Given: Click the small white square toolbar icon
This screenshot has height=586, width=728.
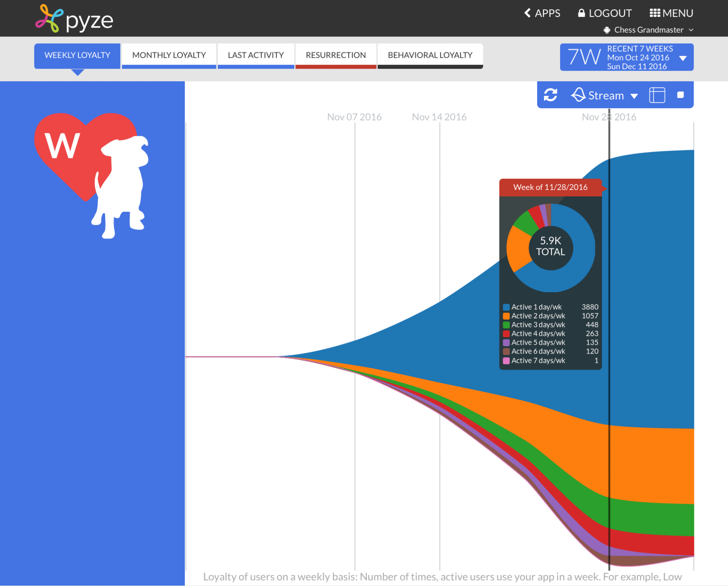Looking at the screenshot, I should (x=681, y=95).
